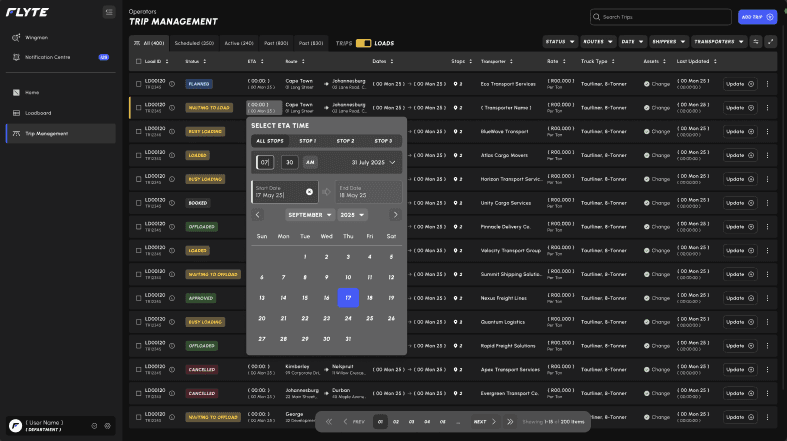787x441 pixels.
Task: Click Update for Eco Transport Services row
Action: point(740,84)
